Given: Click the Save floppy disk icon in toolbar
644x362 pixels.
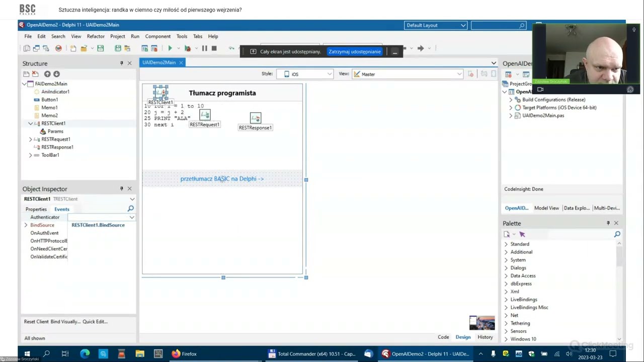Looking at the screenshot, I should point(100,48).
